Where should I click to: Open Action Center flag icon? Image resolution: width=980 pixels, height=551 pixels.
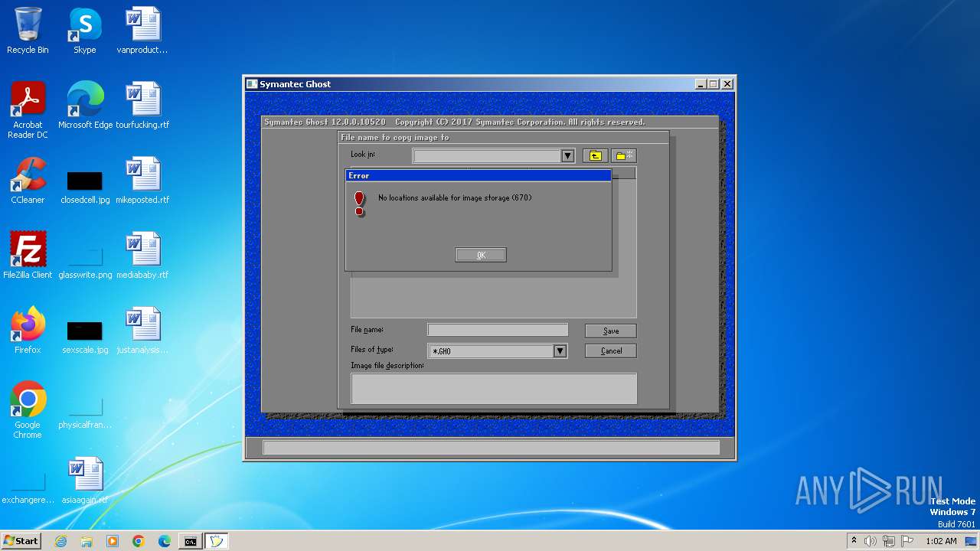(906, 541)
